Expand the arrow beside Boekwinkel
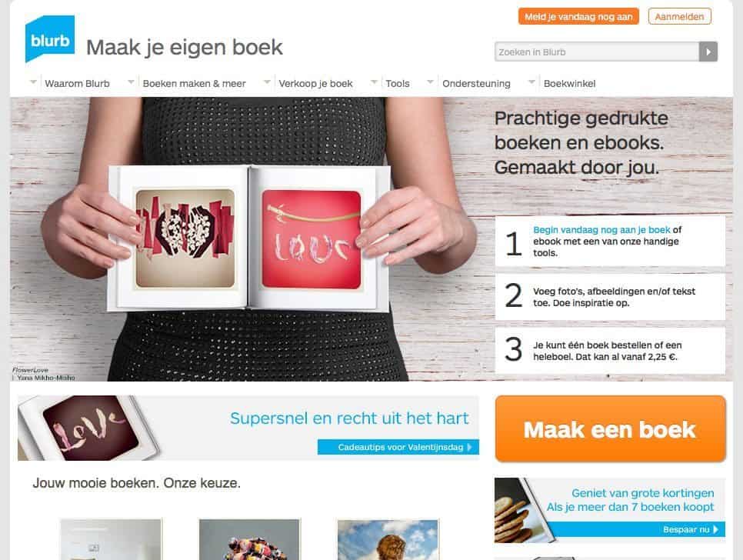 [x=531, y=82]
